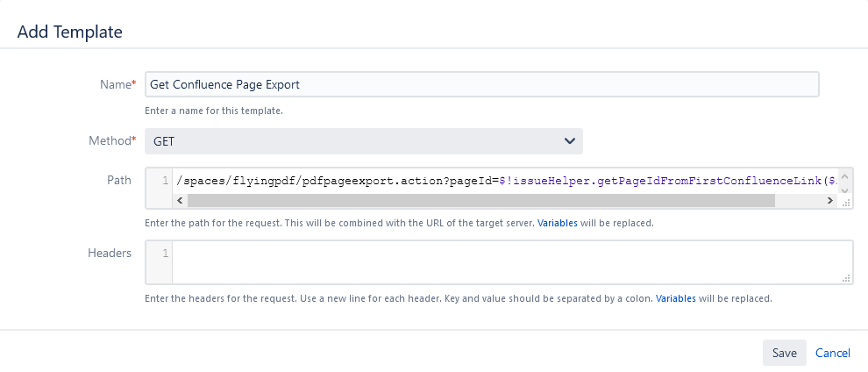Open the Method dropdown showing GET

[x=363, y=141]
